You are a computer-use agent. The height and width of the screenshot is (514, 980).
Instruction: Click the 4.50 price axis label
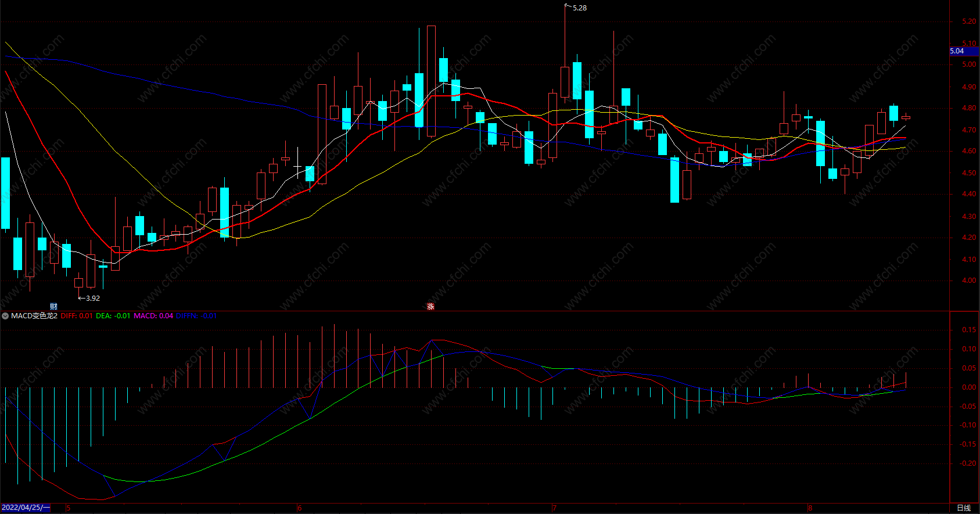pyautogui.click(x=969, y=173)
